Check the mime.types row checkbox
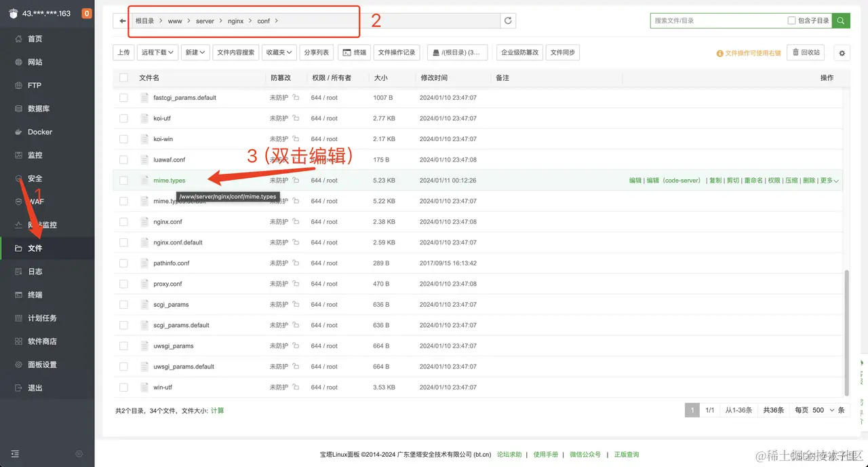 click(x=123, y=181)
